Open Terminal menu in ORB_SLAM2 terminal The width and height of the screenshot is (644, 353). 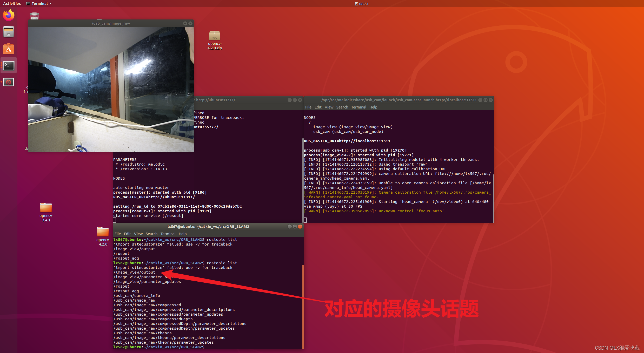(168, 234)
